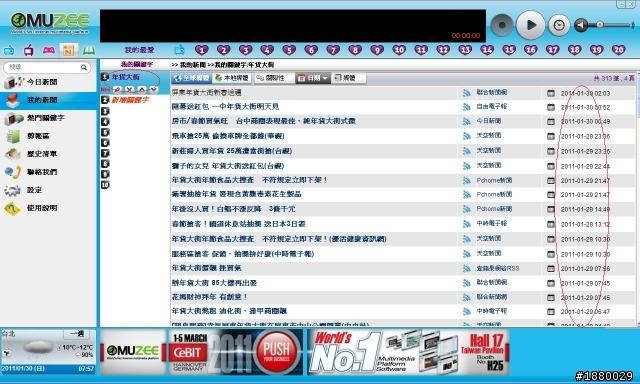Open headline 獅子的女兒 年貨大街送紅包
This screenshot has width=640, height=384.
(228, 166)
